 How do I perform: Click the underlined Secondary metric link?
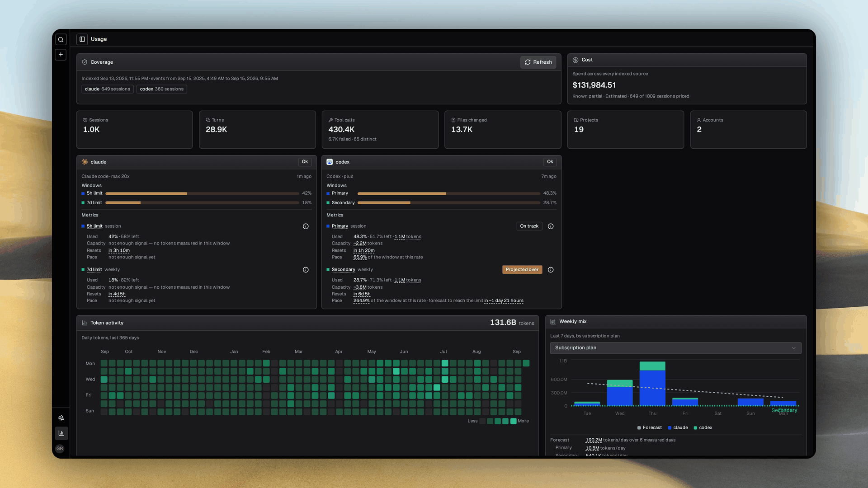344,270
